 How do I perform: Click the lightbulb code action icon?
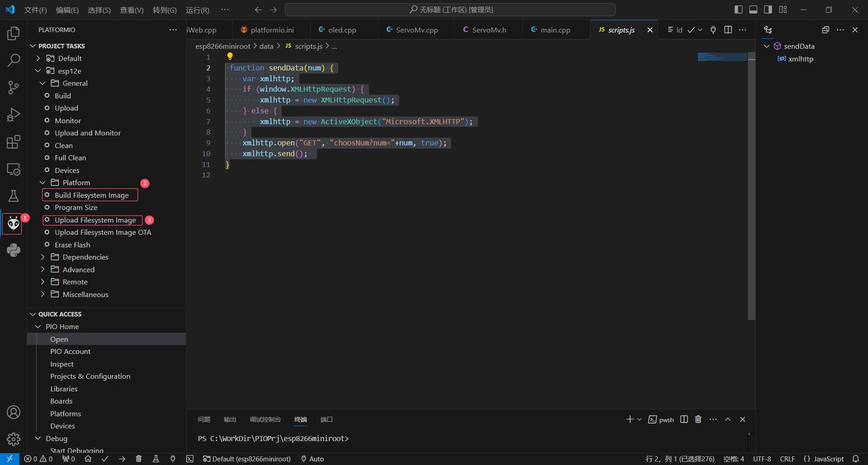[x=230, y=57]
